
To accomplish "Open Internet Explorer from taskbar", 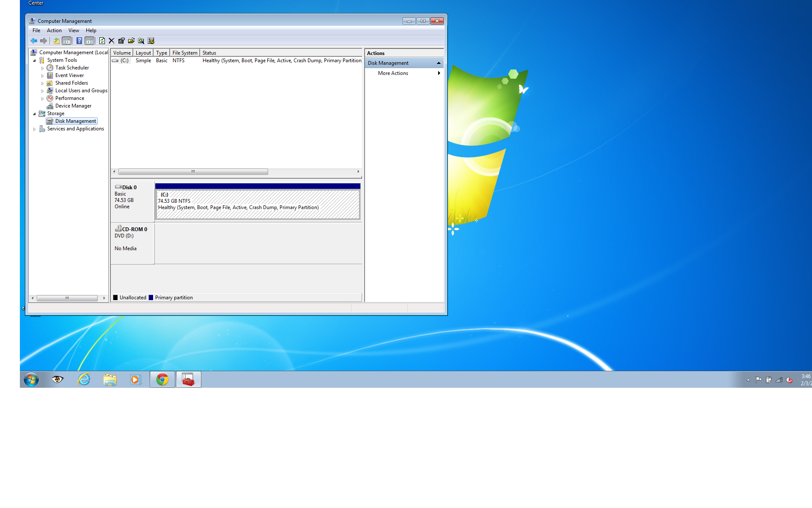I will [84, 379].
